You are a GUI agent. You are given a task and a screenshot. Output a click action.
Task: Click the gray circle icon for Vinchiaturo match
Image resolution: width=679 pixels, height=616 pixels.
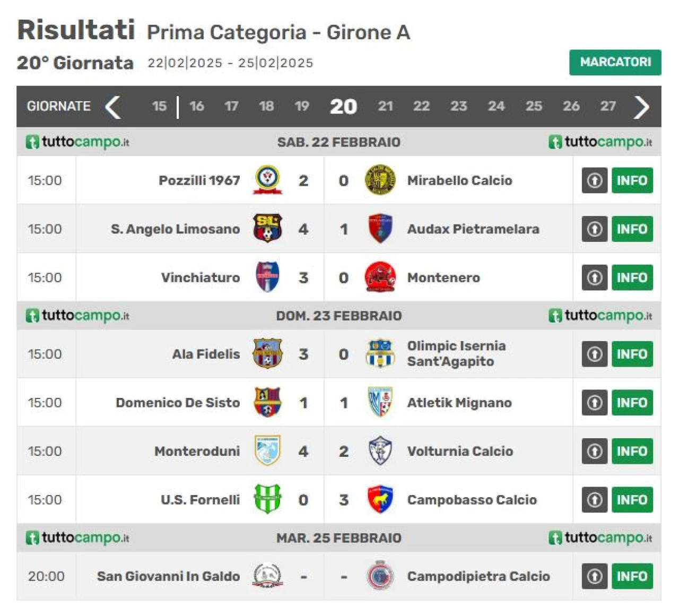point(594,277)
